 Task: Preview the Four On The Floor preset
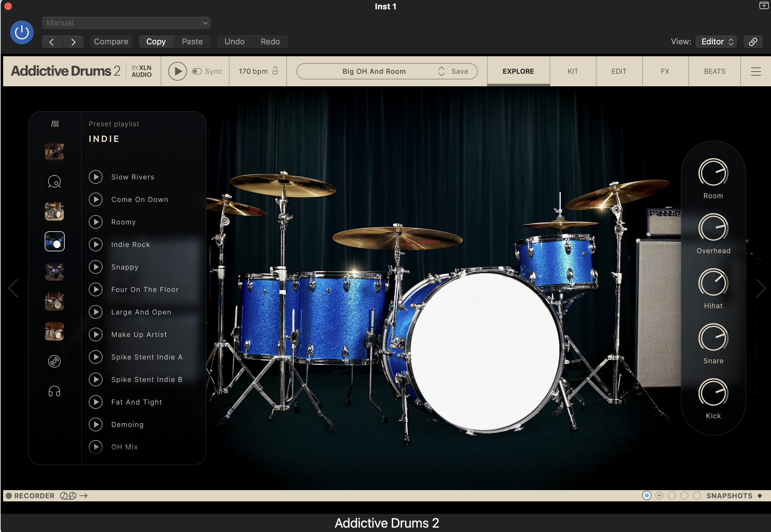click(x=96, y=289)
